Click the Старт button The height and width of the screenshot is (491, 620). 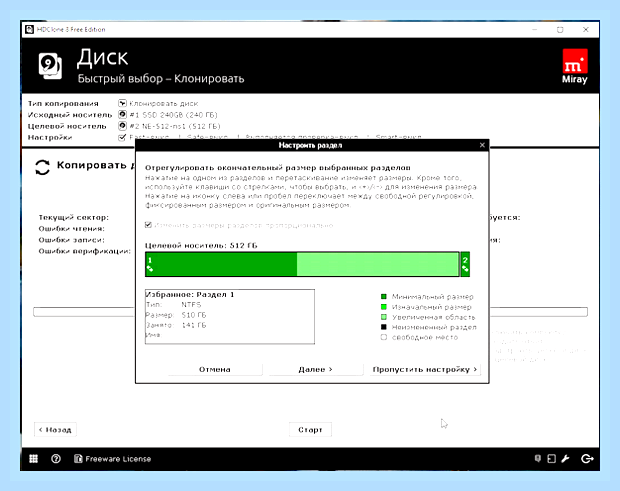(310, 430)
